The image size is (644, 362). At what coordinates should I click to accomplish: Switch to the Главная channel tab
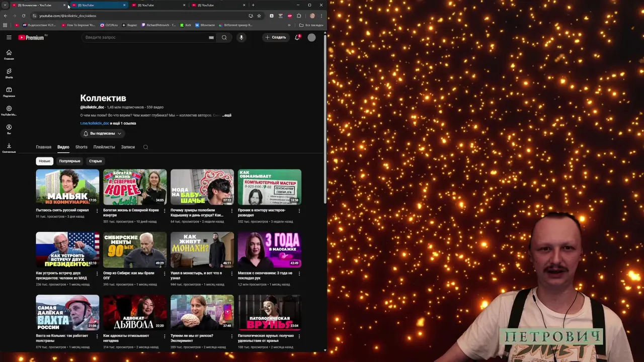point(44,147)
